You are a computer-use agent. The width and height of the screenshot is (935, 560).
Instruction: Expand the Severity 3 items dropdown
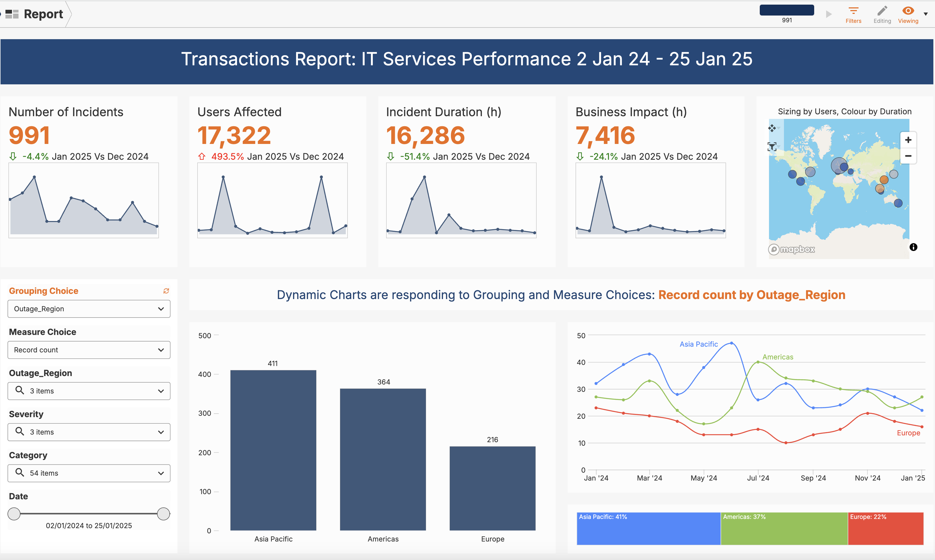click(x=89, y=432)
